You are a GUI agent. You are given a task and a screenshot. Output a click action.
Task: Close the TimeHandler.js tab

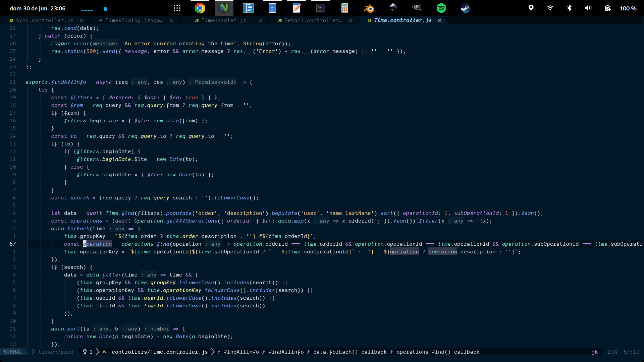coord(261,20)
